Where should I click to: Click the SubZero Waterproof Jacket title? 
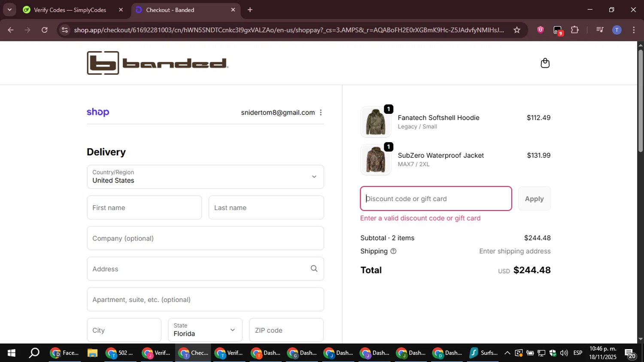(440, 155)
